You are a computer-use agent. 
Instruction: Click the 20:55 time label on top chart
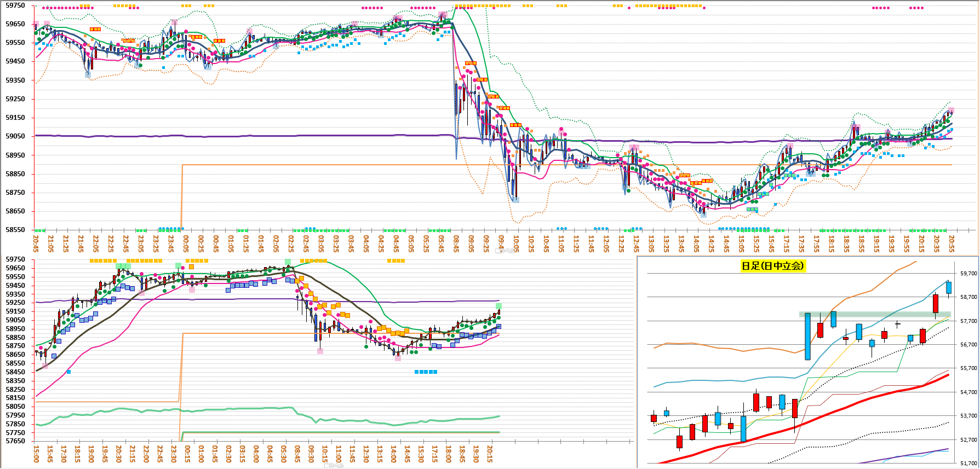(x=952, y=244)
